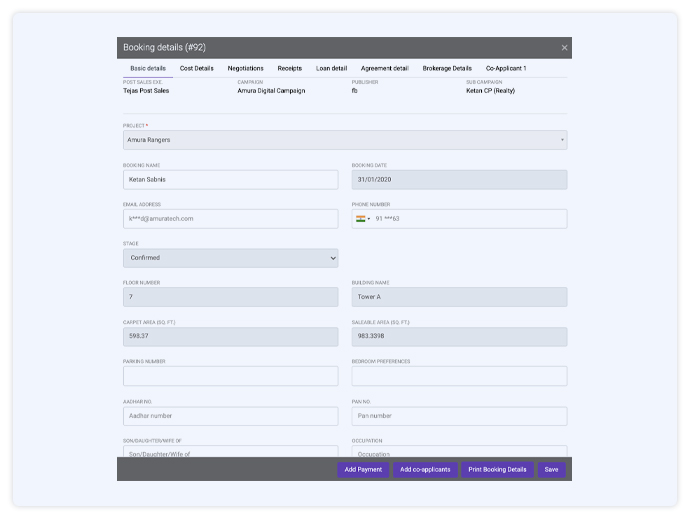The image size is (689, 517).
Task: Click the Floor Number field showing 7
Action: tap(231, 297)
